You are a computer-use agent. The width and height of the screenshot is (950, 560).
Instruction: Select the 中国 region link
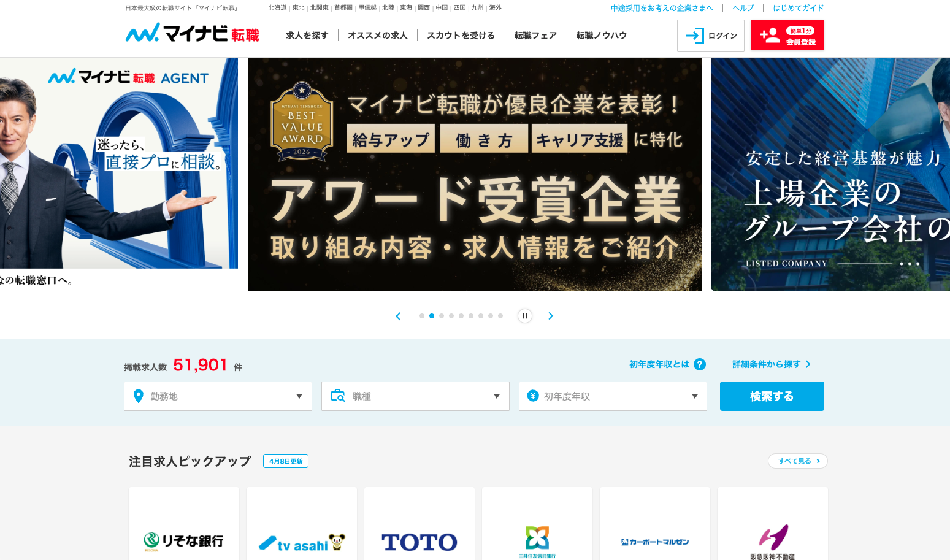pyautogui.click(x=442, y=8)
